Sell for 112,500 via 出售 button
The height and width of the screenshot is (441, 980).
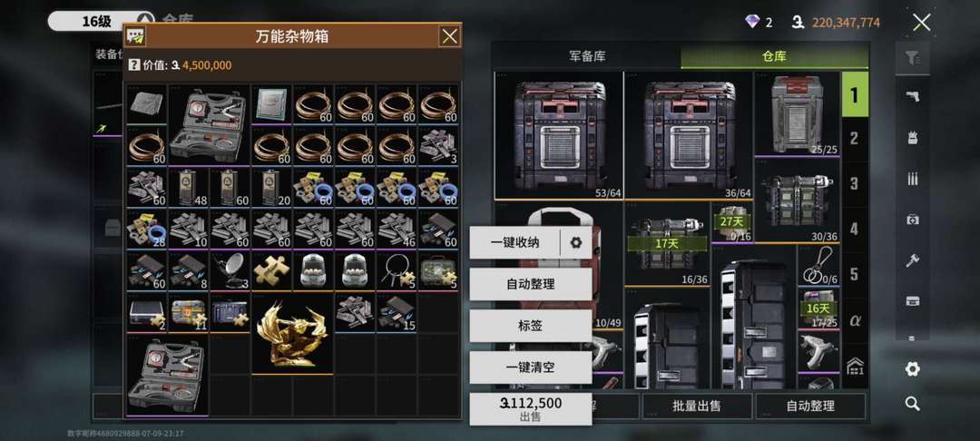pos(531,409)
